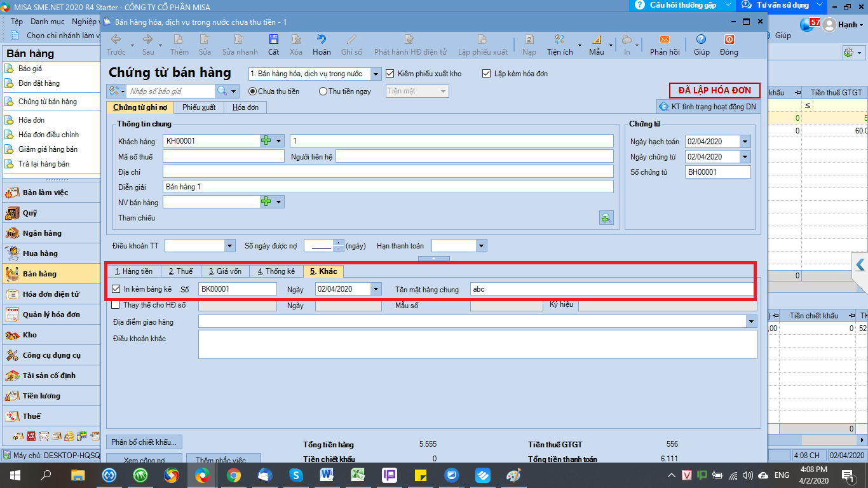Go to previous voucher with Trước
The height and width of the screenshot is (488, 868).
click(116, 44)
